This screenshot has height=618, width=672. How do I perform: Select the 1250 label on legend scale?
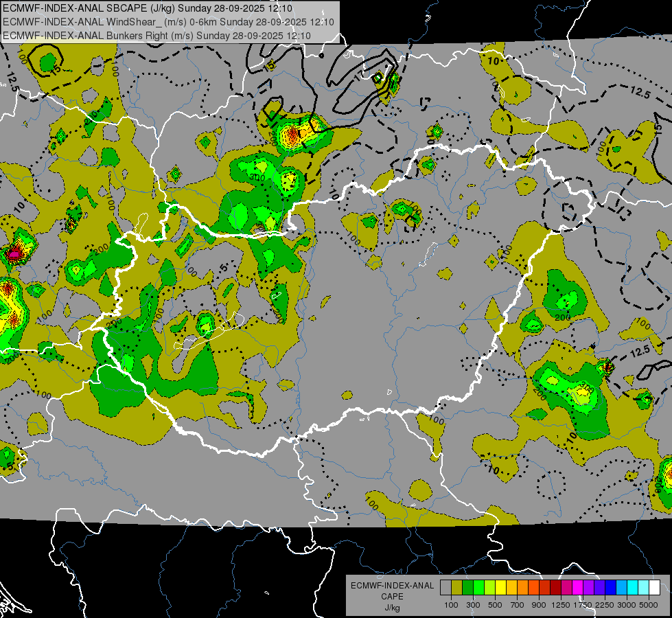[x=561, y=605]
